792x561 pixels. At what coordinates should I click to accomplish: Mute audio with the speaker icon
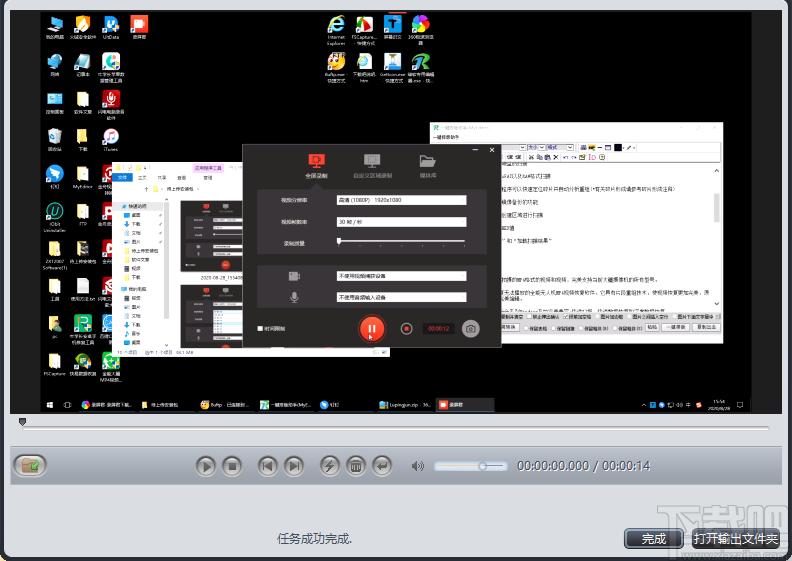coord(418,466)
